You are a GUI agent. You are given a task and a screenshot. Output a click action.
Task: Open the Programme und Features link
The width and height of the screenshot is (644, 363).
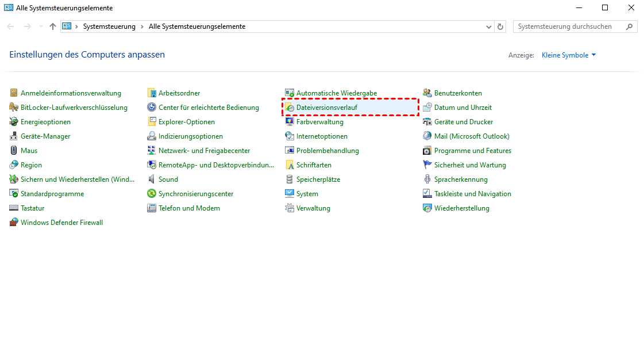point(472,151)
